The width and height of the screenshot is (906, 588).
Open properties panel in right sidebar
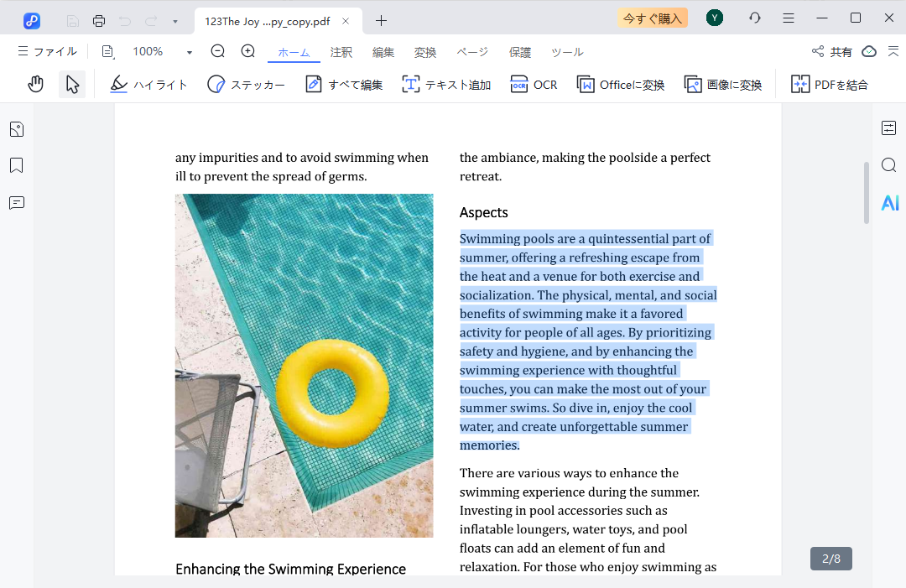tap(889, 128)
